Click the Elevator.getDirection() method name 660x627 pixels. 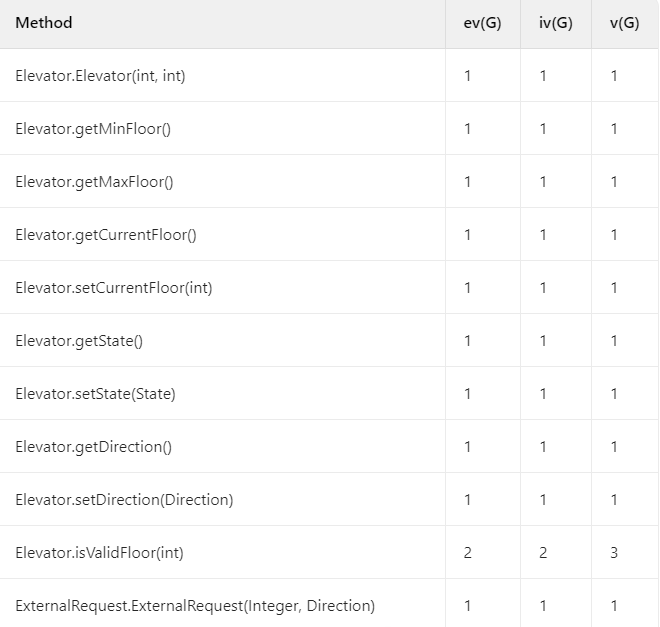[94, 447]
